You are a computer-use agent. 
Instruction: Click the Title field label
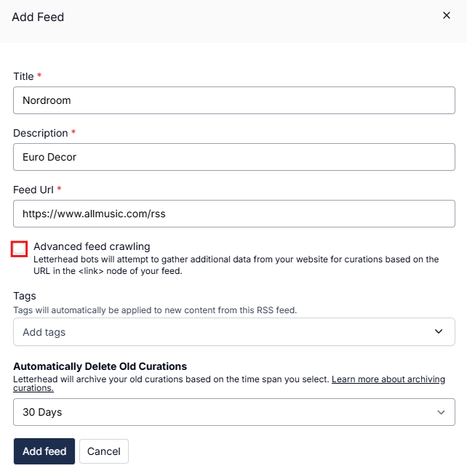click(23, 76)
